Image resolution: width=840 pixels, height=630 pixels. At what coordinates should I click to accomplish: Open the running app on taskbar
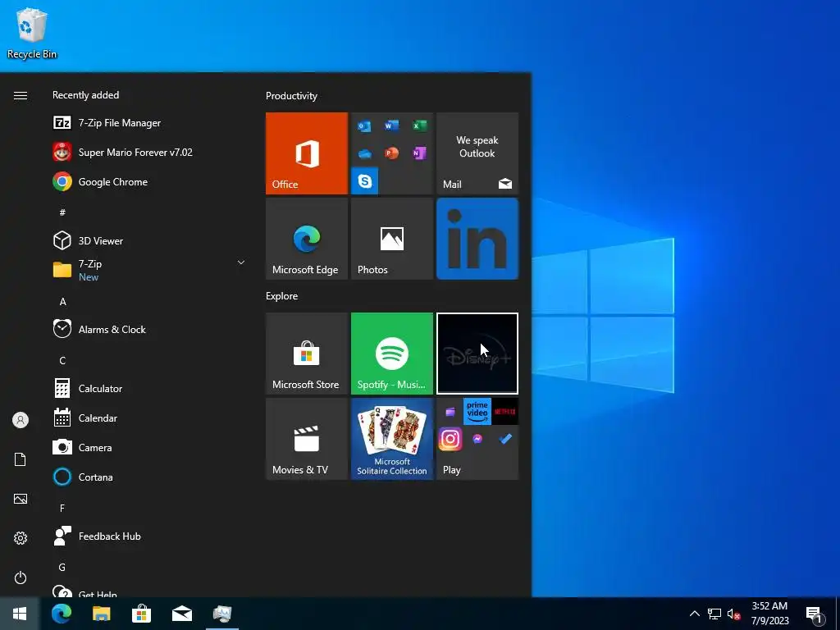[x=221, y=614]
